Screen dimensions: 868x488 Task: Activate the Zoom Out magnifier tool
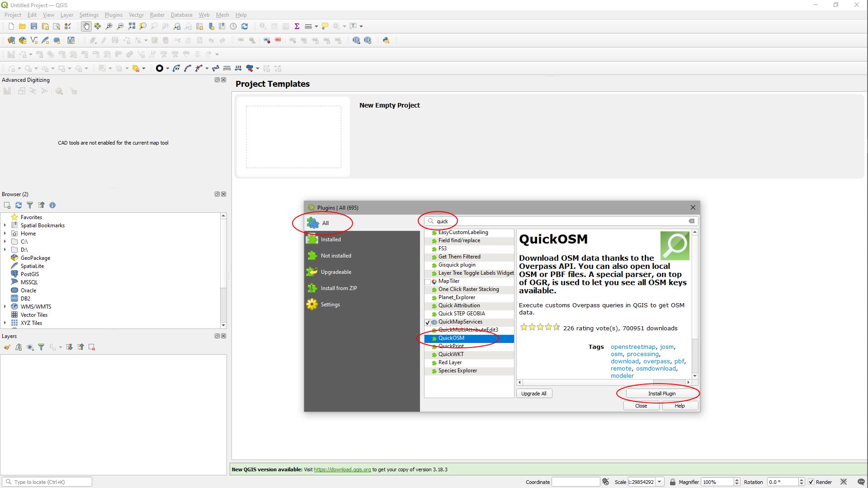point(120,26)
